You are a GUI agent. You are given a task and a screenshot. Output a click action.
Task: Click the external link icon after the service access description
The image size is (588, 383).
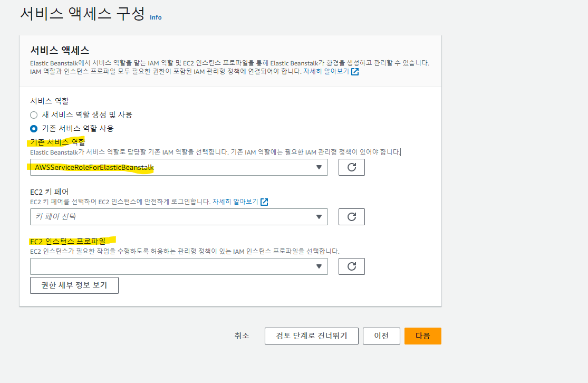coord(355,72)
